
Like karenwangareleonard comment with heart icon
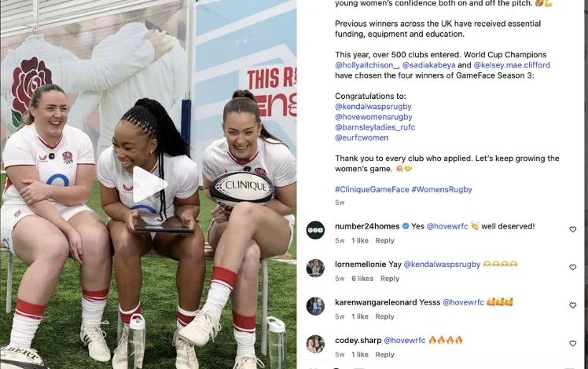pyautogui.click(x=572, y=305)
